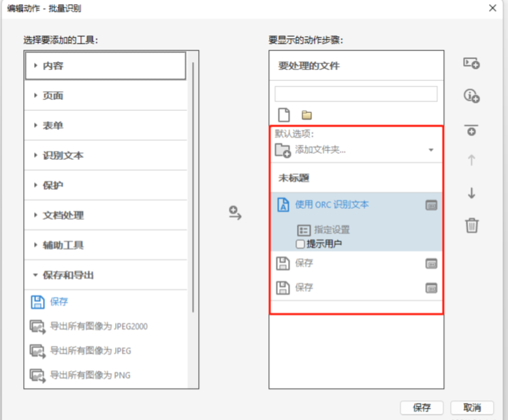This screenshot has width=508, height=420.
Task: Select 导出所有图像为 PNG tool
Action: click(x=90, y=375)
